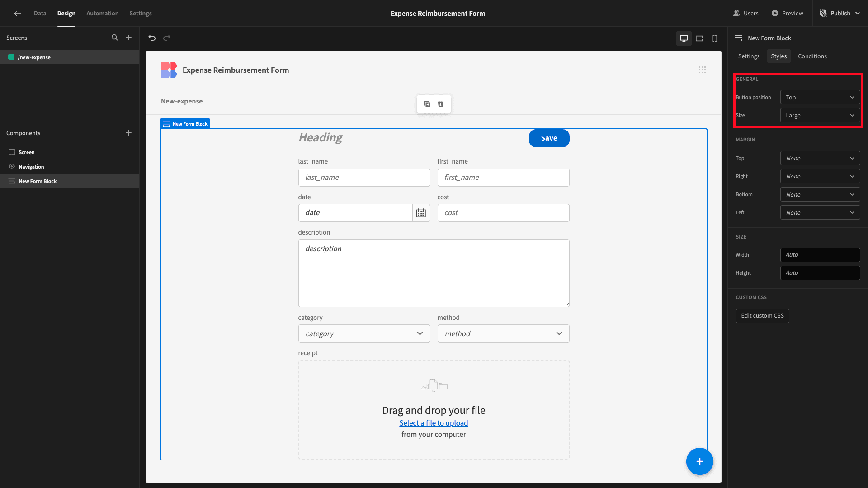Image resolution: width=868 pixels, height=488 pixels.
Task: Switch to the Data tab
Action: click(x=40, y=13)
